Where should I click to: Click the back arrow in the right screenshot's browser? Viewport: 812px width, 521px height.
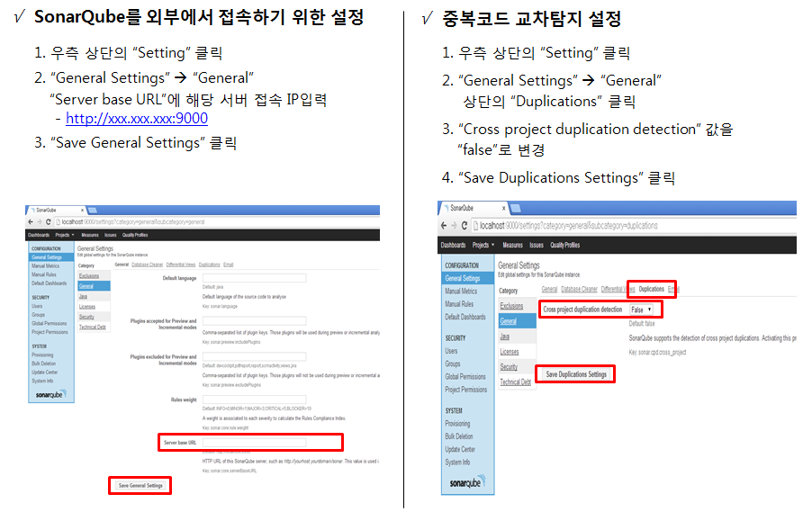click(444, 226)
